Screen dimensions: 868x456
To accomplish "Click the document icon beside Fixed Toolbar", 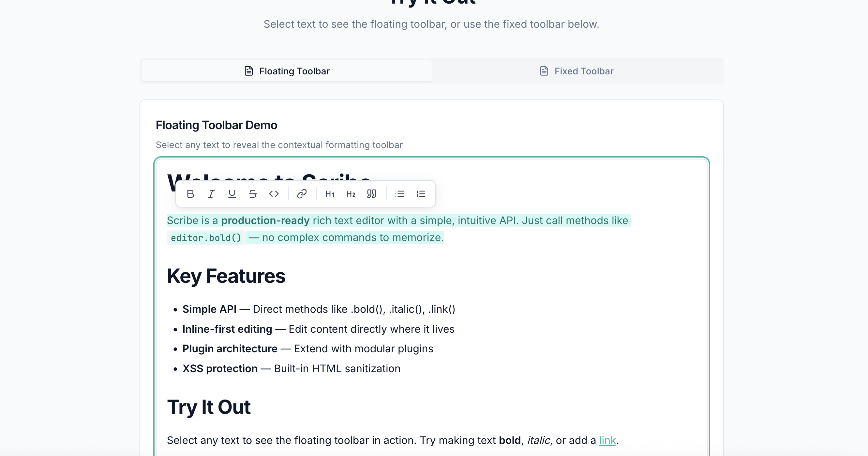I will pyautogui.click(x=543, y=71).
